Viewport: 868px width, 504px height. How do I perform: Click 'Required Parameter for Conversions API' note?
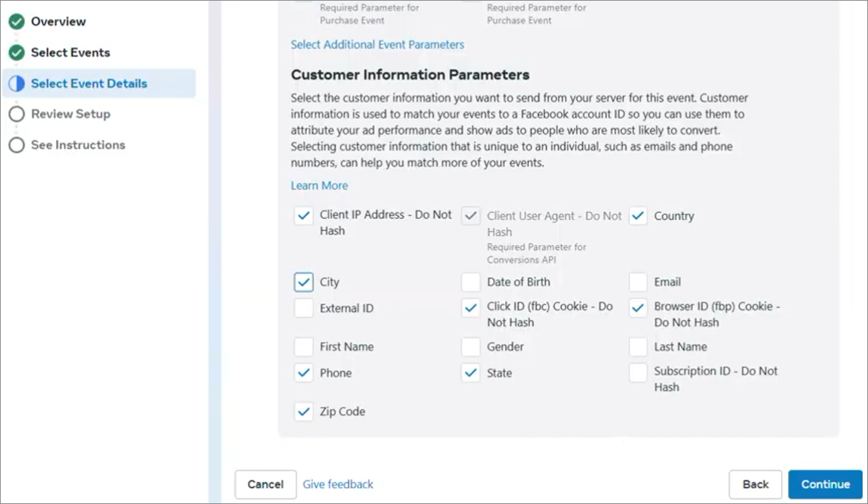537,254
